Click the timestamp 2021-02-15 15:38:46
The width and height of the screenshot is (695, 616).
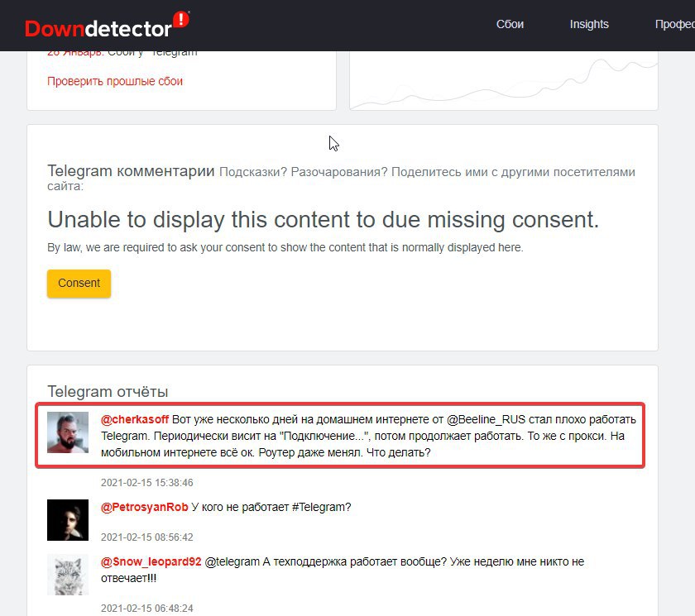point(147,483)
